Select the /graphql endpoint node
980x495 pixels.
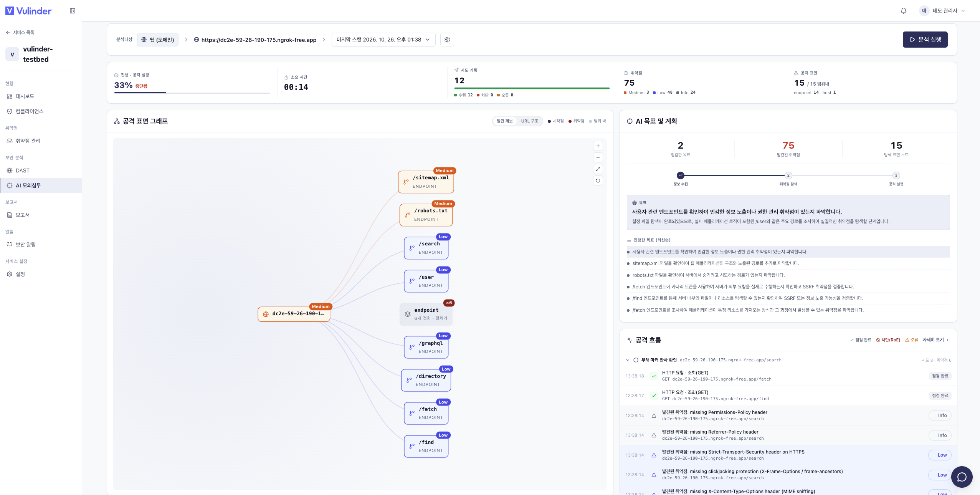pyautogui.click(x=426, y=347)
